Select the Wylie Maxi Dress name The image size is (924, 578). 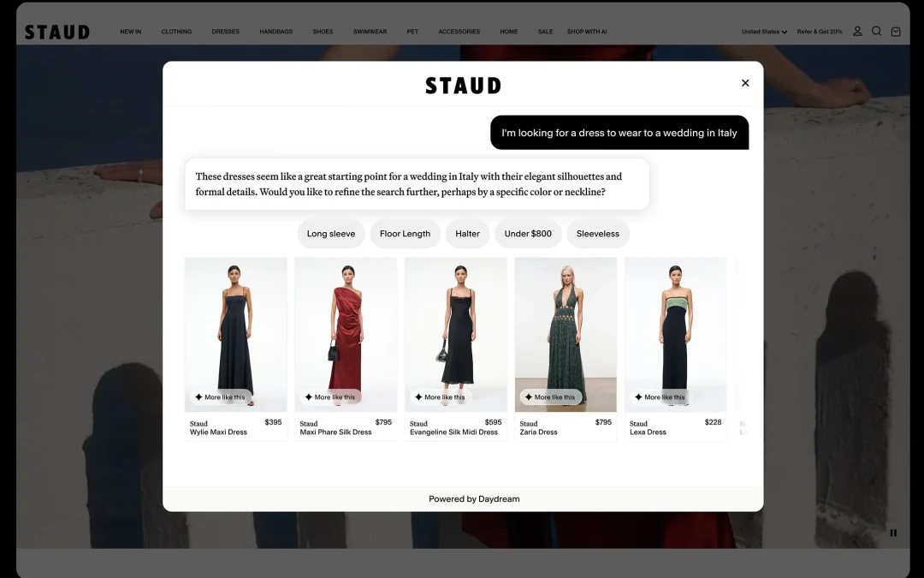(218, 432)
